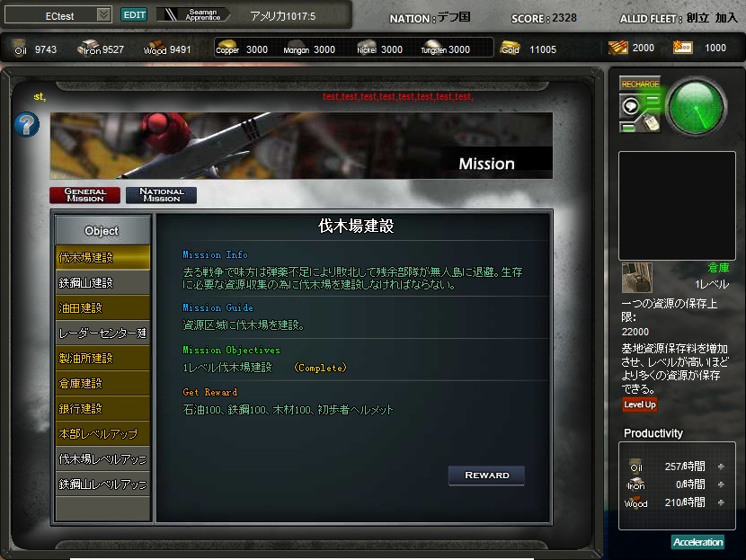Click the red Level Up button
This screenshot has width=746, height=560.
click(639, 404)
